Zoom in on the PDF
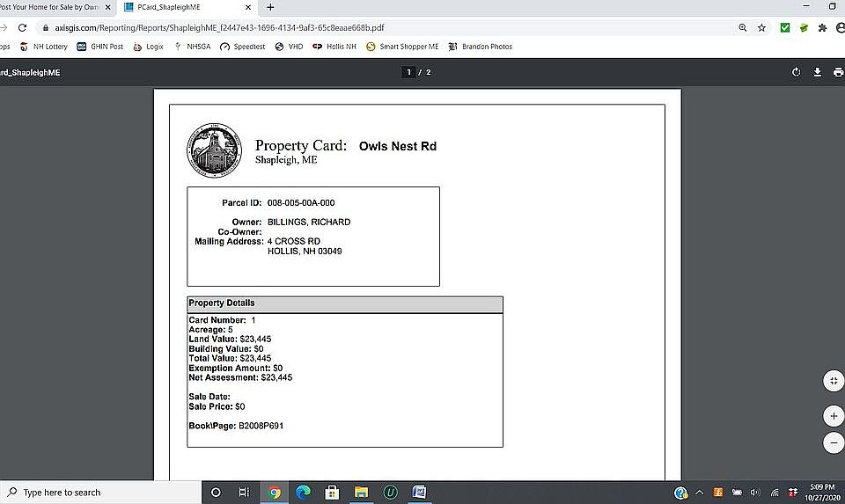This screenshot has width=845, height=504. [x=834, y=416]
